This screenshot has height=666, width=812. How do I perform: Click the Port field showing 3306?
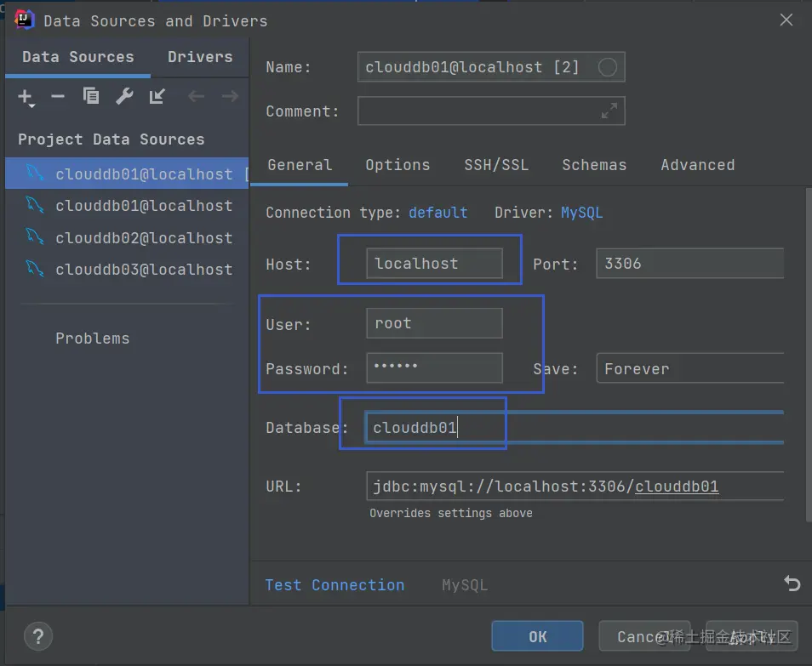[x=689, y=264]
